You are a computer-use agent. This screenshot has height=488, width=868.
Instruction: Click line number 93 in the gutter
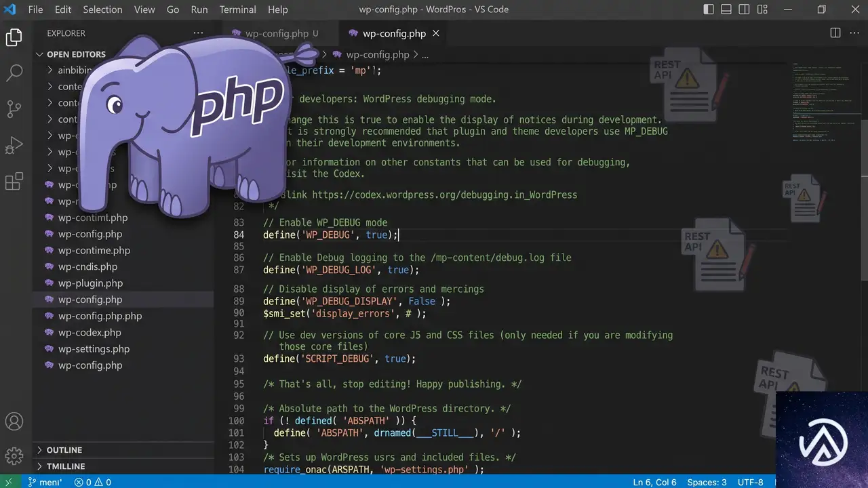tap(239, 359)
